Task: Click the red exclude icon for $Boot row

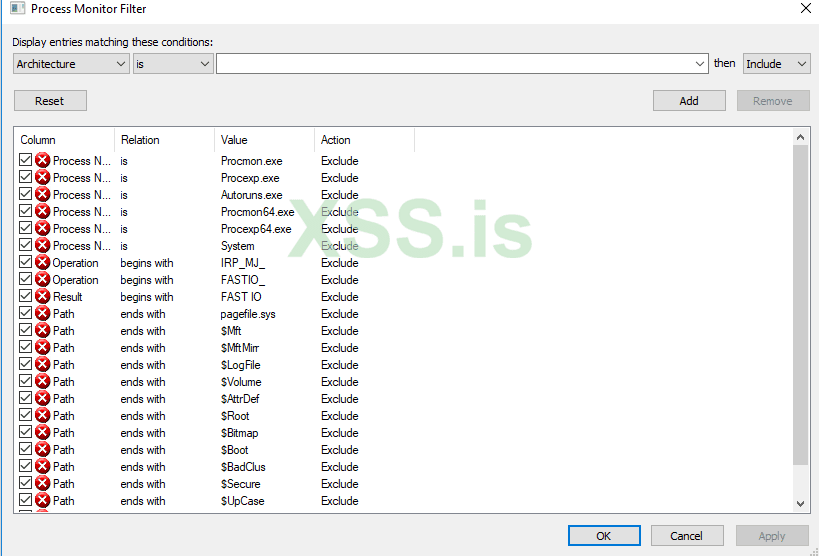Action: click(42, 449)
